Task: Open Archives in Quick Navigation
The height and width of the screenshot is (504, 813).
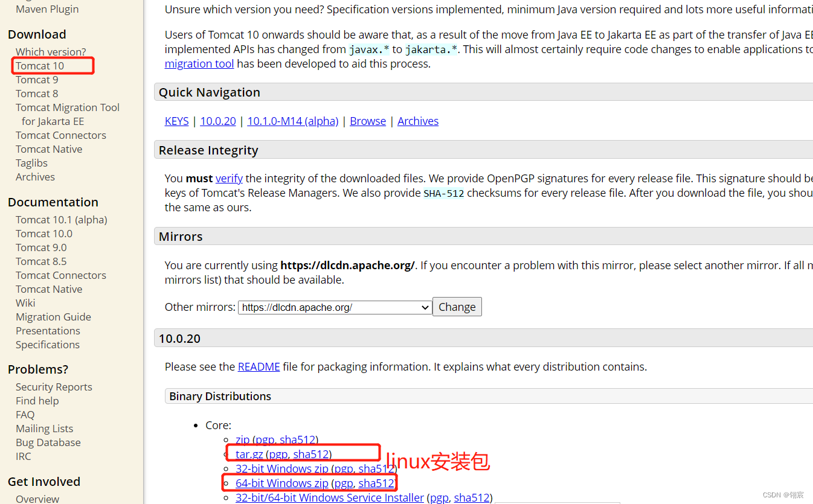Action: (x=418, y=121)
